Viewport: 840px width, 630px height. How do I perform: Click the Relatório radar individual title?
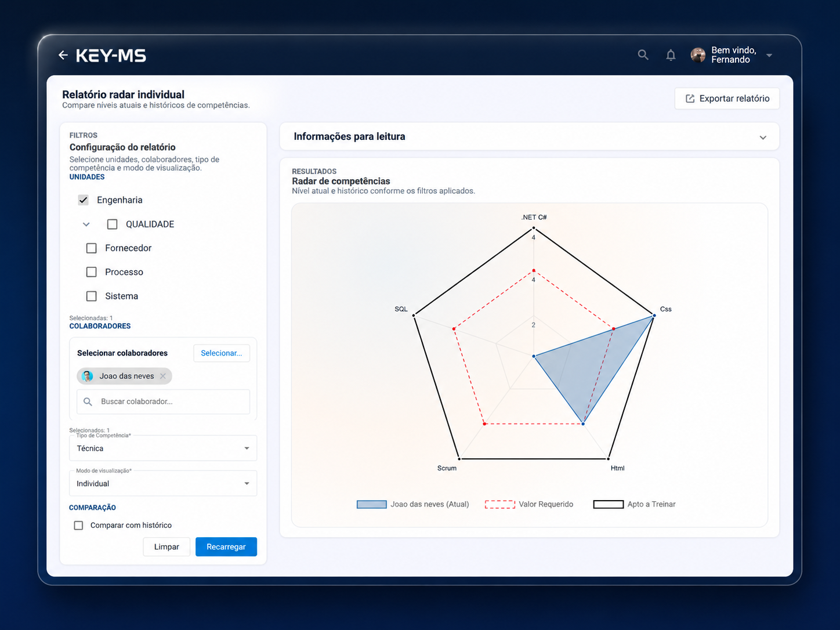point(123,95)
